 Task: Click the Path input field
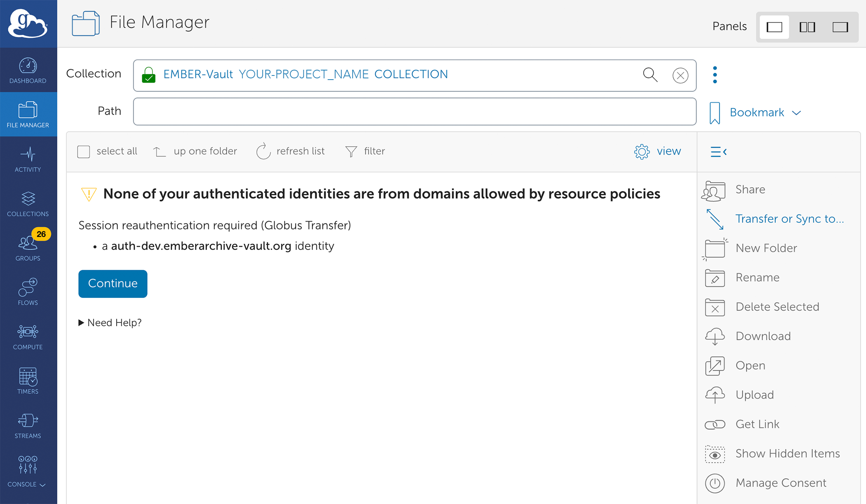(x=415, y=111)
